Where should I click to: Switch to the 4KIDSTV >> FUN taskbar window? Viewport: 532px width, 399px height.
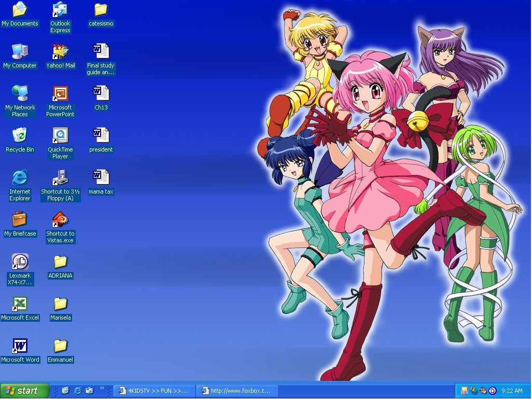click(x=155, y=391)
